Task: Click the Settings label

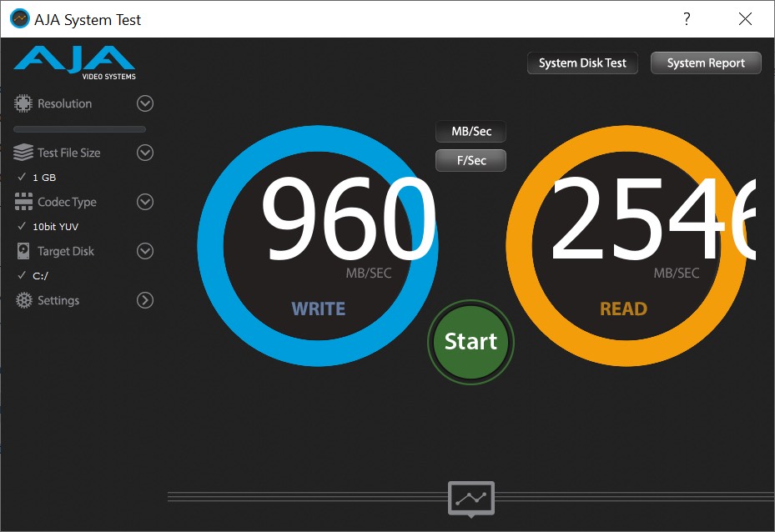Action: pos(58,300)
